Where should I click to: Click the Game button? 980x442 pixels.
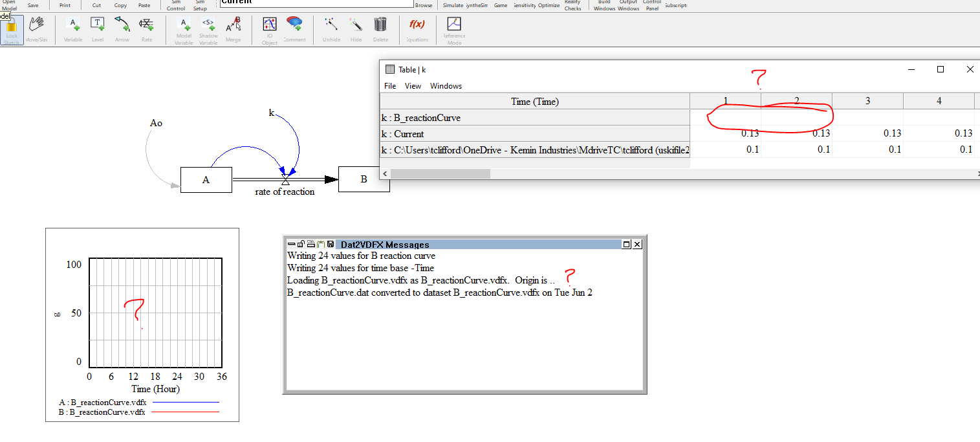(x=501, y=5)
